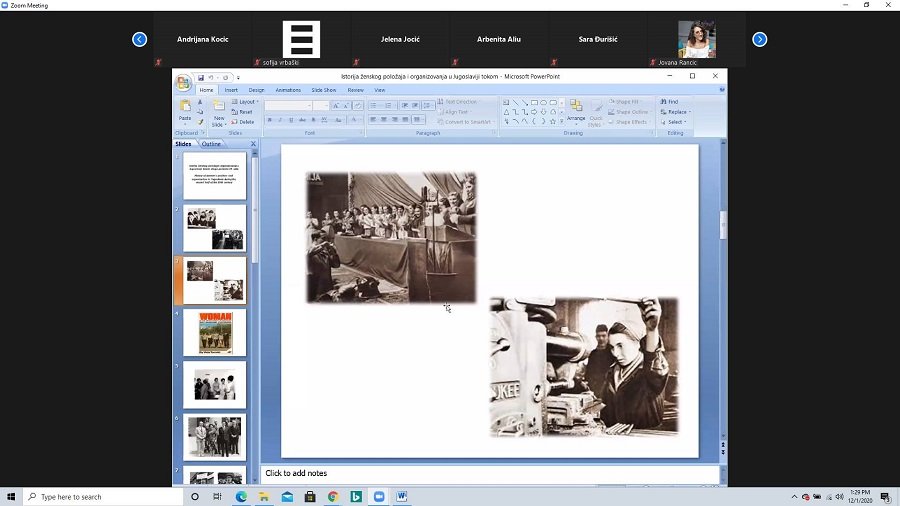This screenshot has height=506, width=900.
Task: Click the New Slide icon
Action: click(x=219, y=111)
